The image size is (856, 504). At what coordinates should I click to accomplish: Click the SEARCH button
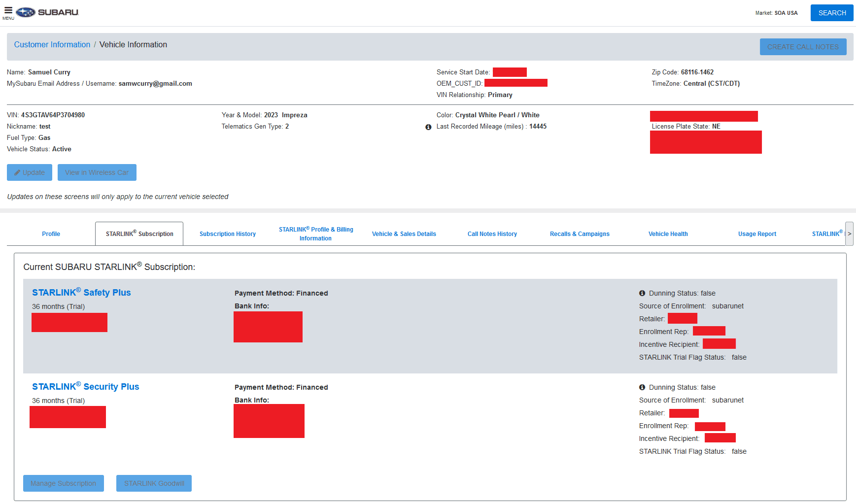[x=831, y=12]
